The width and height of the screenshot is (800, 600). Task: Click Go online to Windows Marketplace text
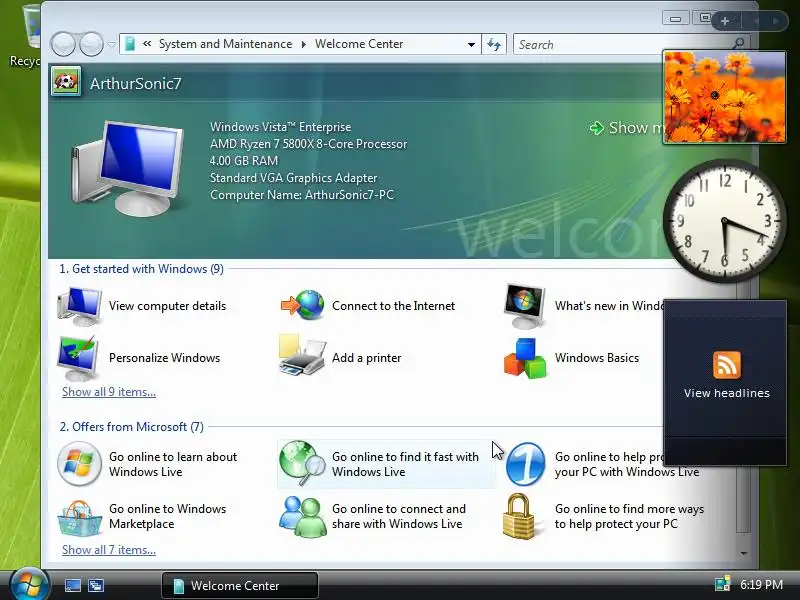click(x=167, y=516)
